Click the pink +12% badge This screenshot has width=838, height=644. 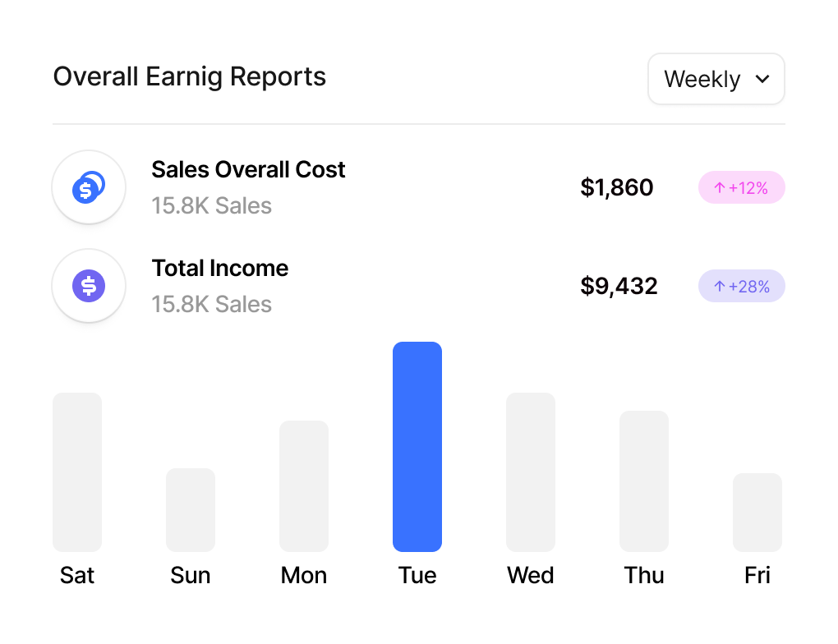click(x=741, y=187)
